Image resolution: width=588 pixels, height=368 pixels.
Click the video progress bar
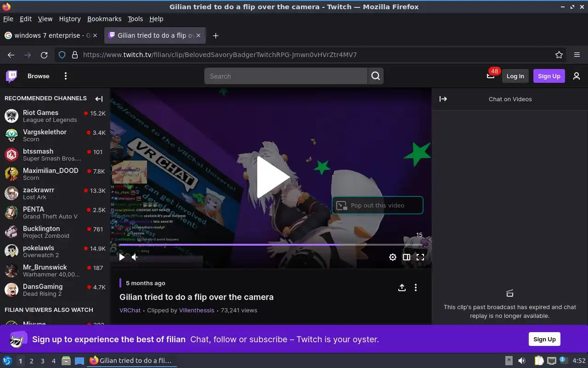[271, 245]
